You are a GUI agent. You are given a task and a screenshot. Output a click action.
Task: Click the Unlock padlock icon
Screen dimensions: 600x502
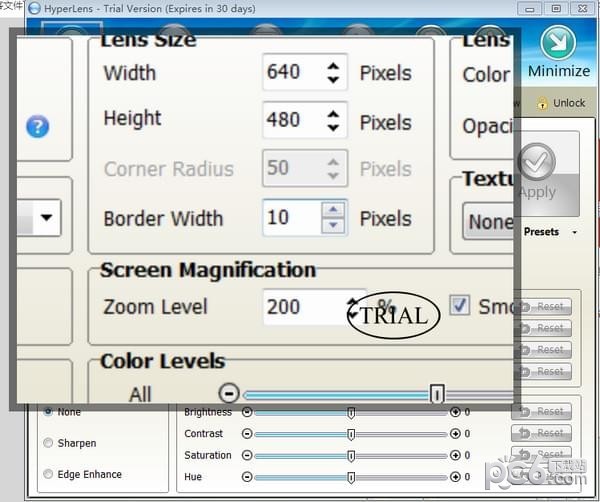pyautogui.click(x=542, y=103)
